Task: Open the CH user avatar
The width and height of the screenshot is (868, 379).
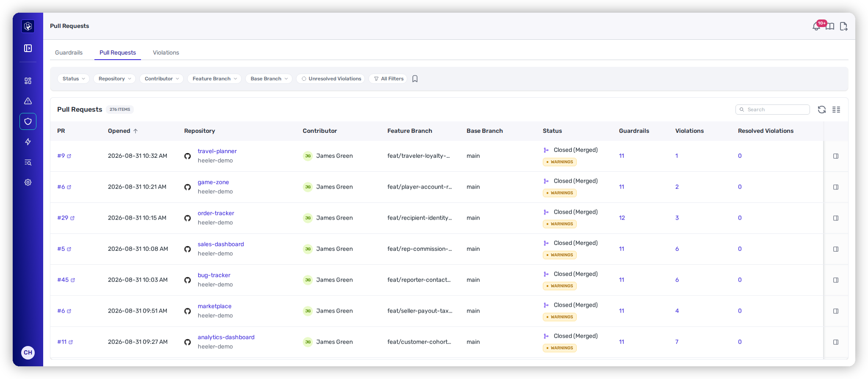Action: [28, 352]
